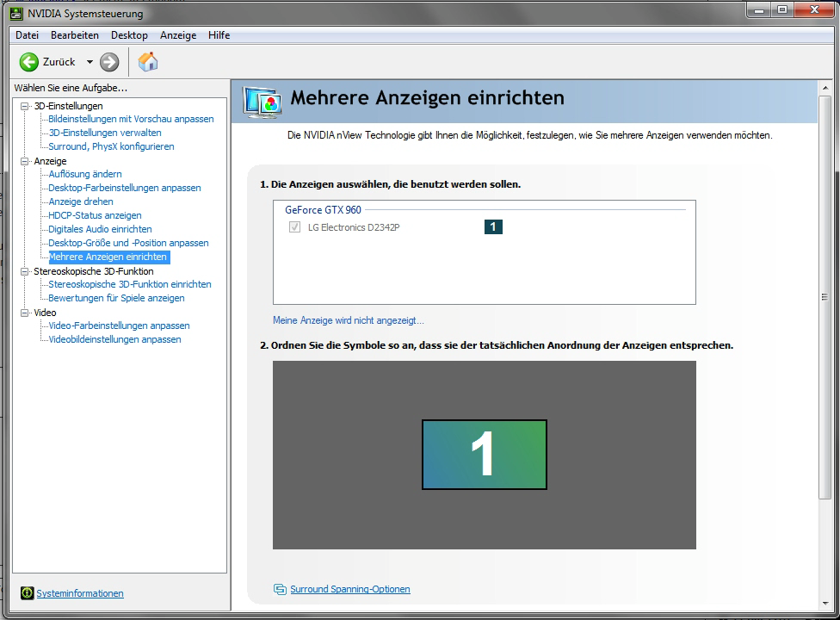This screenshot has height=620, width=840.
Task: Click the Systeminformationen icon
Action: [x=27, y=592]
